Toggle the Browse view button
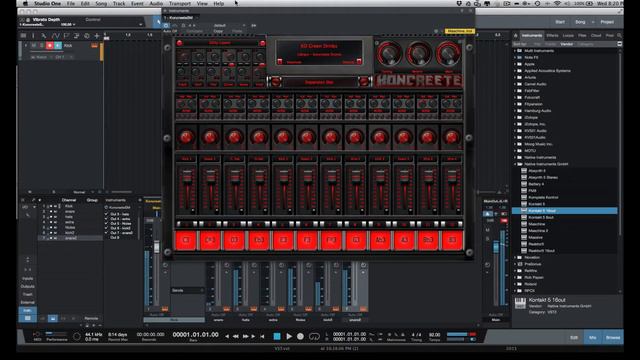 pos(613,338)
